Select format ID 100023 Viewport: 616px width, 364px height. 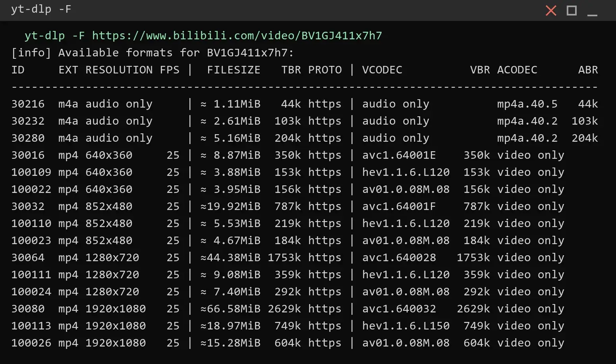(x=31, y=241)
